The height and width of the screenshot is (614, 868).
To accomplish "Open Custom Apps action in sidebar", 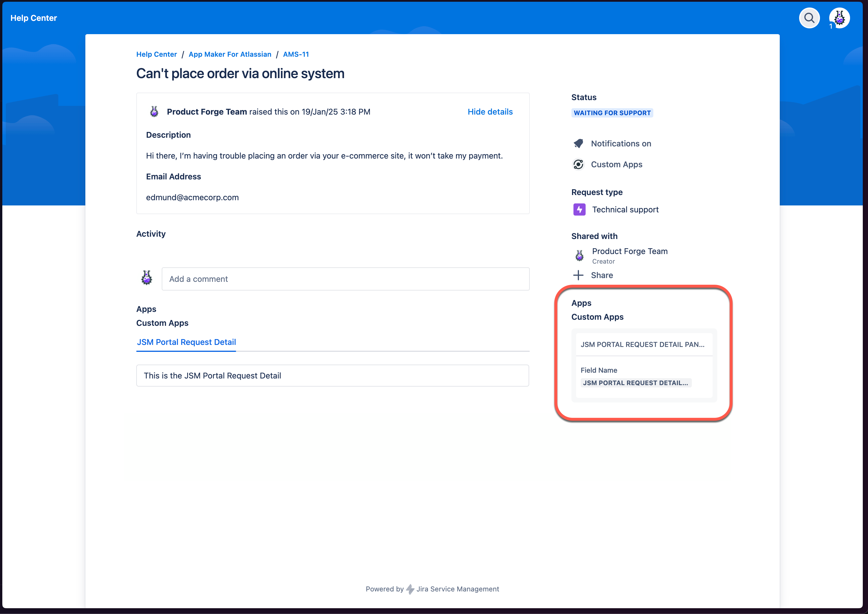I will [616, 164].
